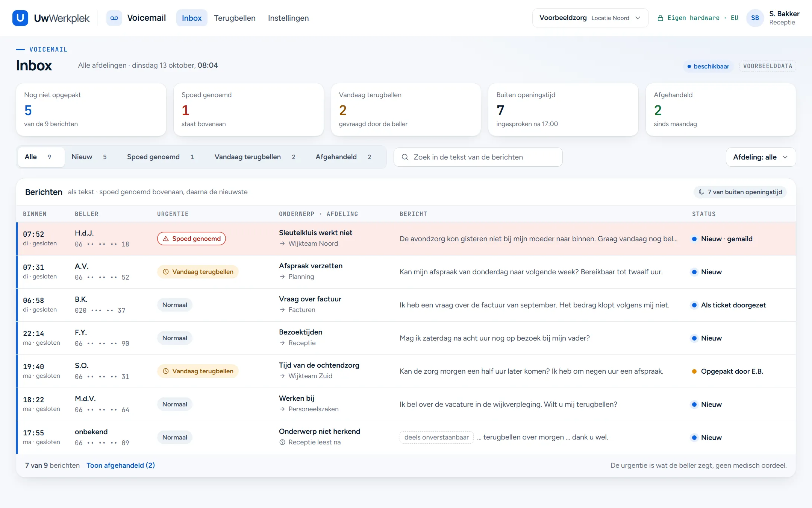Click the arrow icon before Planning

click(x=282, y=277)
